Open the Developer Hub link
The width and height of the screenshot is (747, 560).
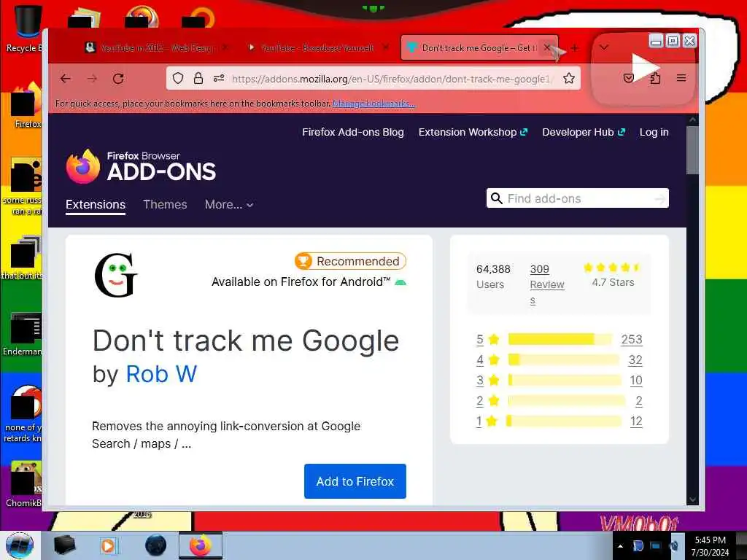coord(584,133)
